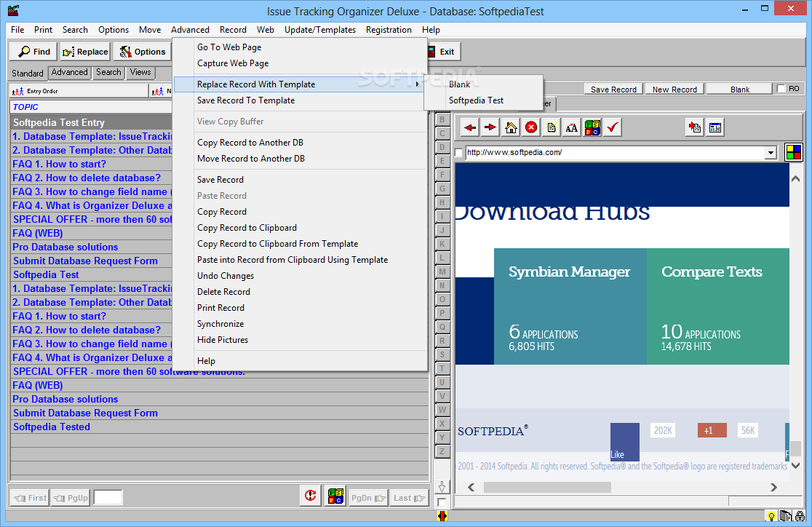
Task: Click the red splitter arrows icon in status bar
Action: (442, 516)
